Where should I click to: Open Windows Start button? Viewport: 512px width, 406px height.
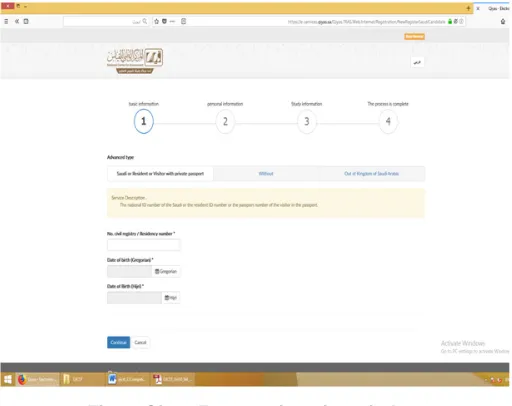pyautogui.click(x=8, y=379)
